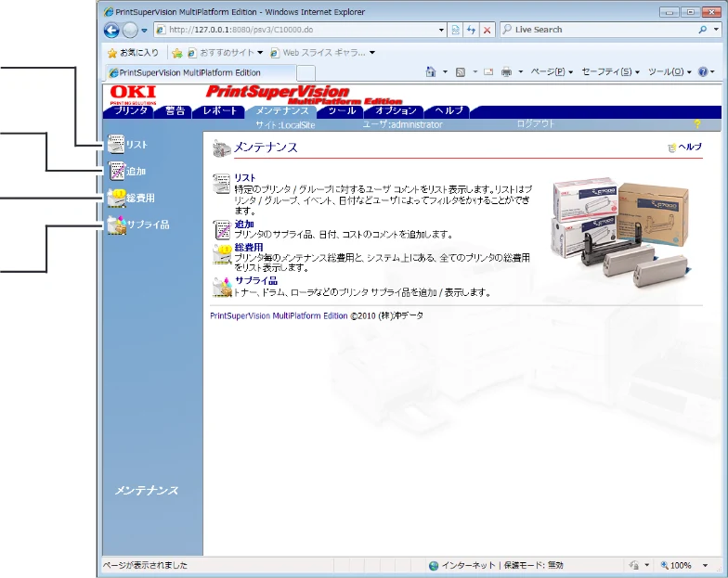Click the PrintSuperVision MultiPlatform Edition footer text

(279, 315)
